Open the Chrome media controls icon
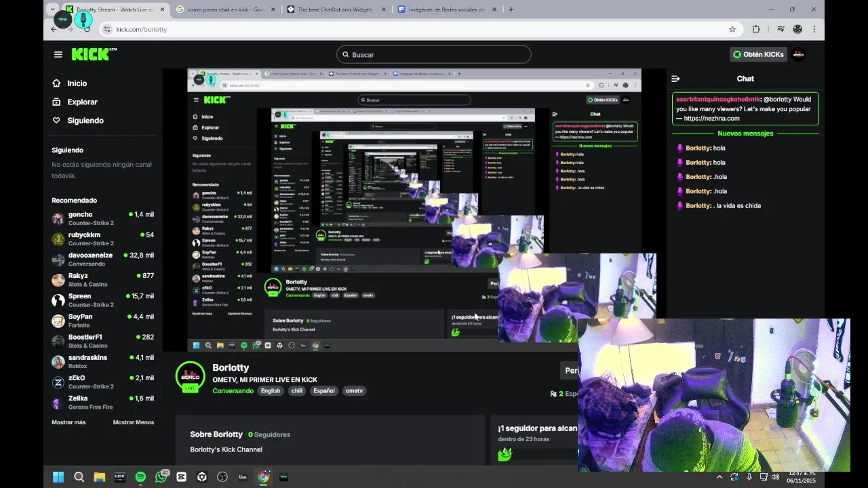868x488 pixels. tap(781, 29)
